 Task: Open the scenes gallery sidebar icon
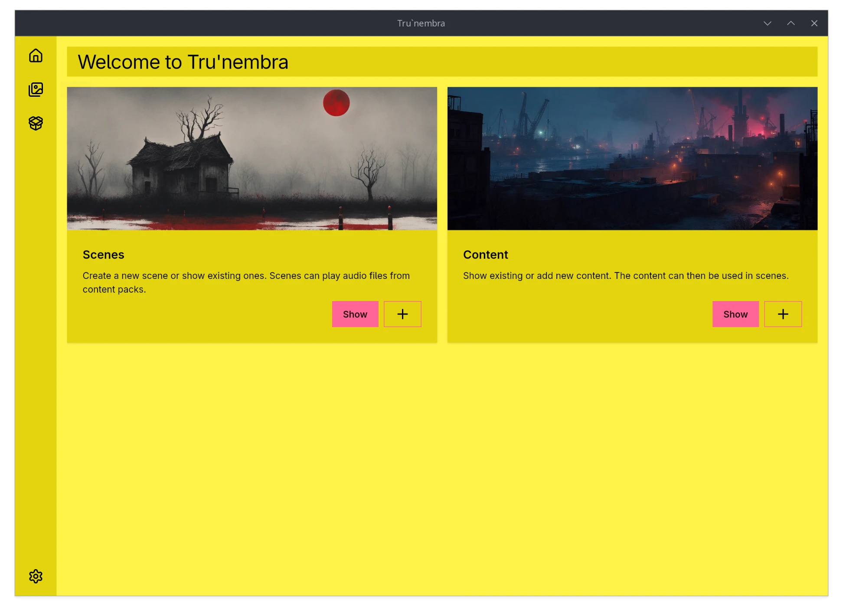coord(36,89)
